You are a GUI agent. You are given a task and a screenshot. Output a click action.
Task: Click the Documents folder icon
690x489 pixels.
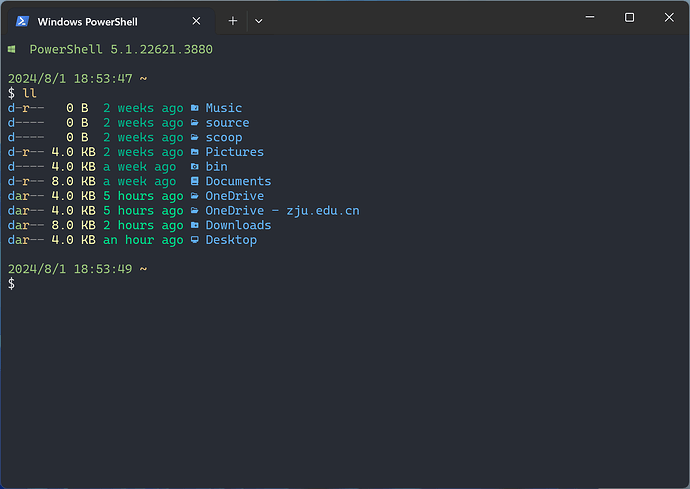tap(195, 181)
